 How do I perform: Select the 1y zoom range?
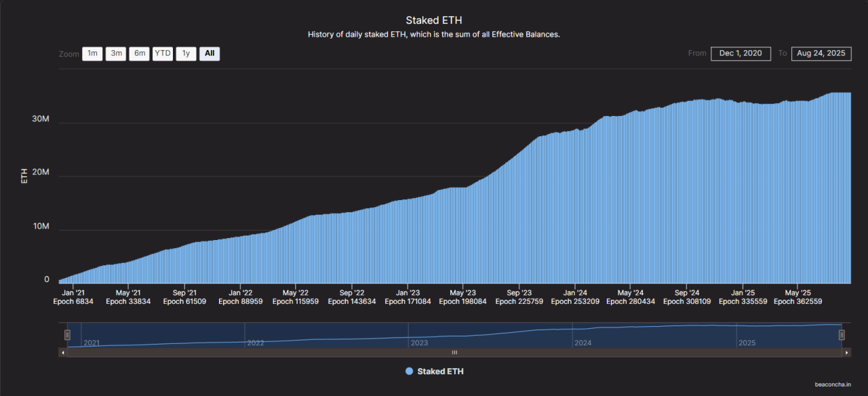[186, 54]
